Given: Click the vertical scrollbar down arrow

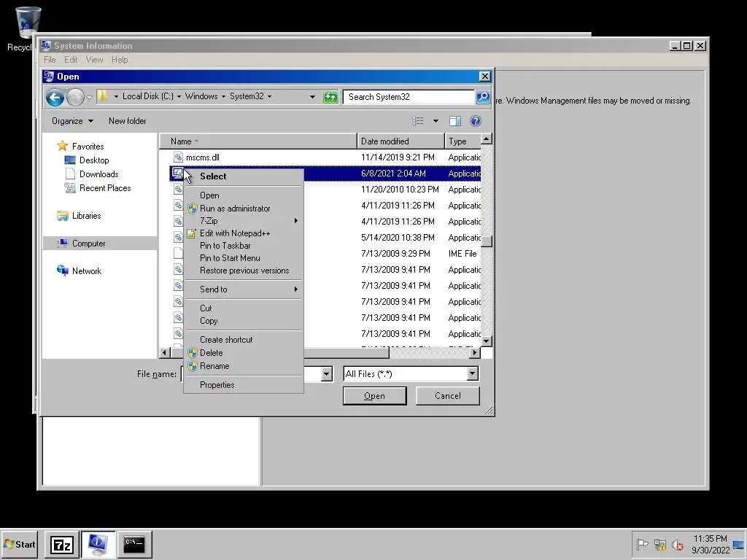Looking at the screenshot, I should (x=486, y=341).
